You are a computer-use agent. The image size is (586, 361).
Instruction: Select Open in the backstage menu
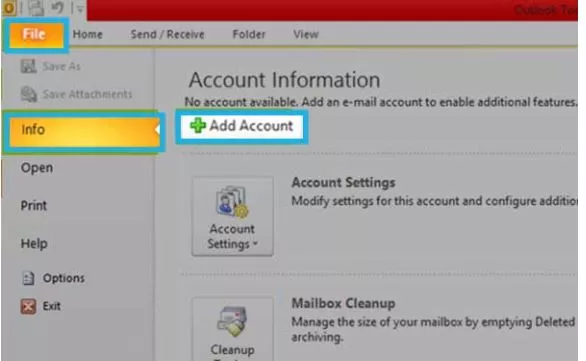click(x=37, y=168)
